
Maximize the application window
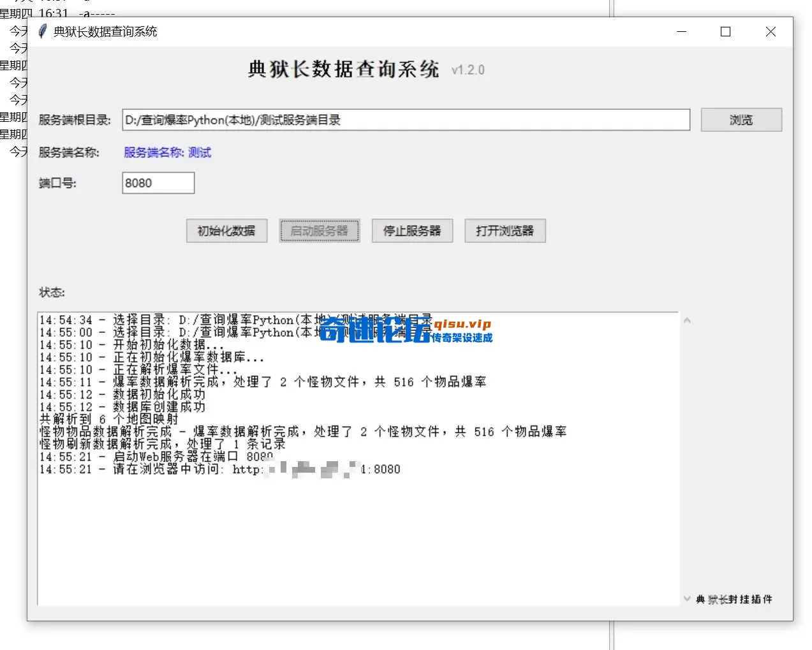725,31
